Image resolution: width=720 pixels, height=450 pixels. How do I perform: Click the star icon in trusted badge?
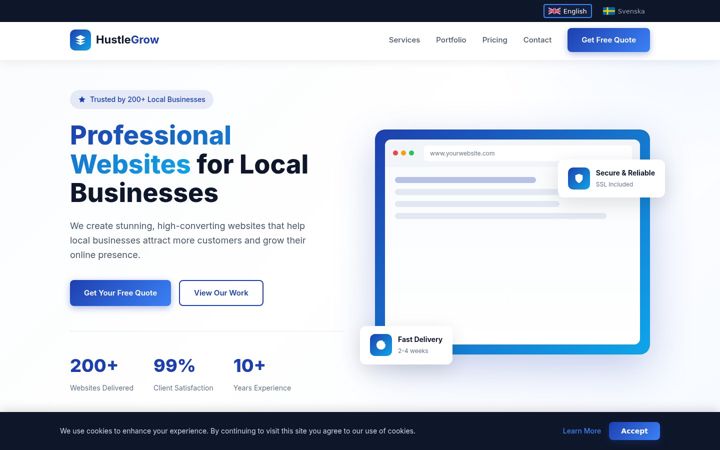[82, 100]
